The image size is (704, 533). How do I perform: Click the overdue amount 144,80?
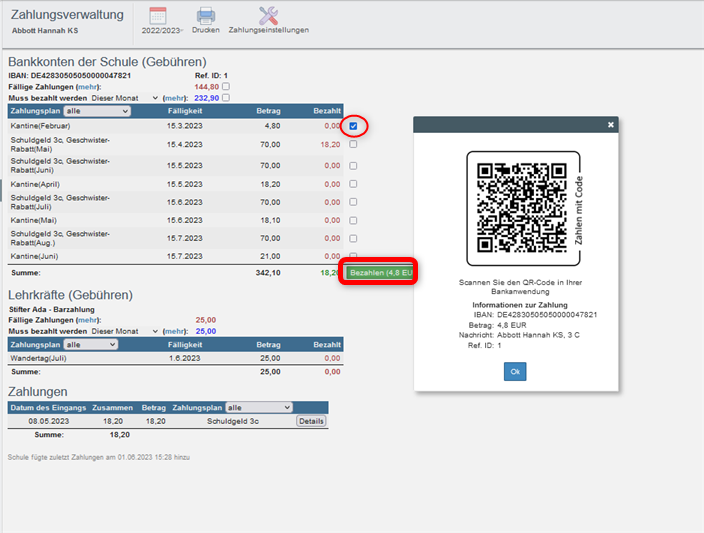[x=207, y=87]
